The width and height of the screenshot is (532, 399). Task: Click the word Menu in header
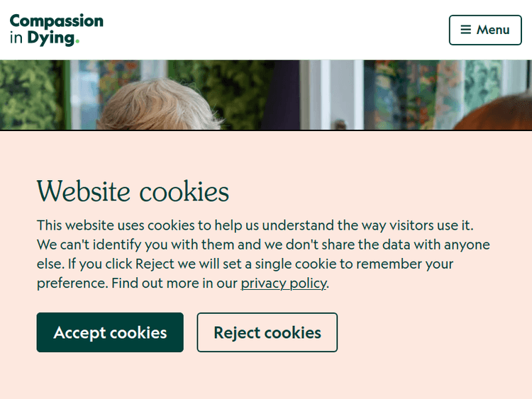493,30
